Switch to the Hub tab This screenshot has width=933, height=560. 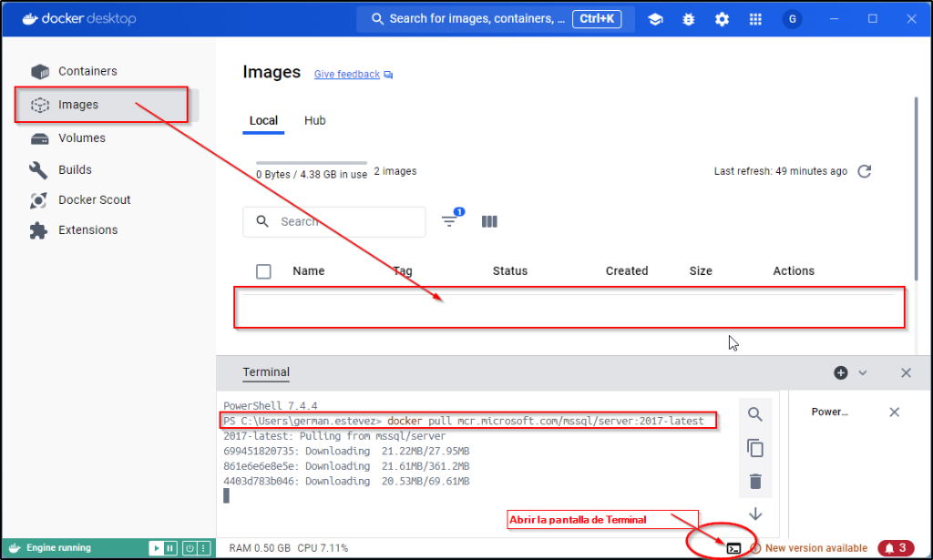tap(314, 120)
